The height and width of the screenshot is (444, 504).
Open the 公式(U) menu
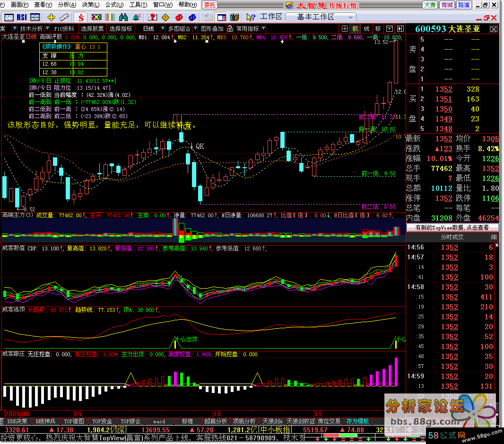(x=114, y=5)
